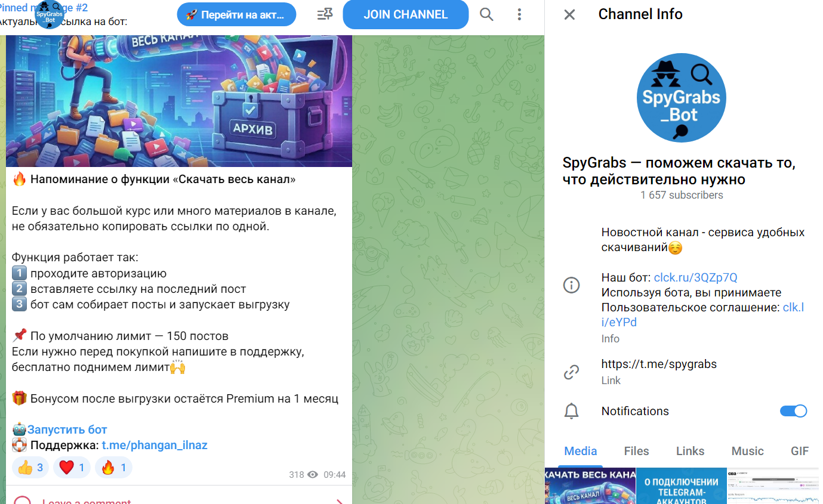Click the chain link icon beside t.me/spygrabs
Image resolution: width=823 pixels, height=504 pixels.
[571, 372]
